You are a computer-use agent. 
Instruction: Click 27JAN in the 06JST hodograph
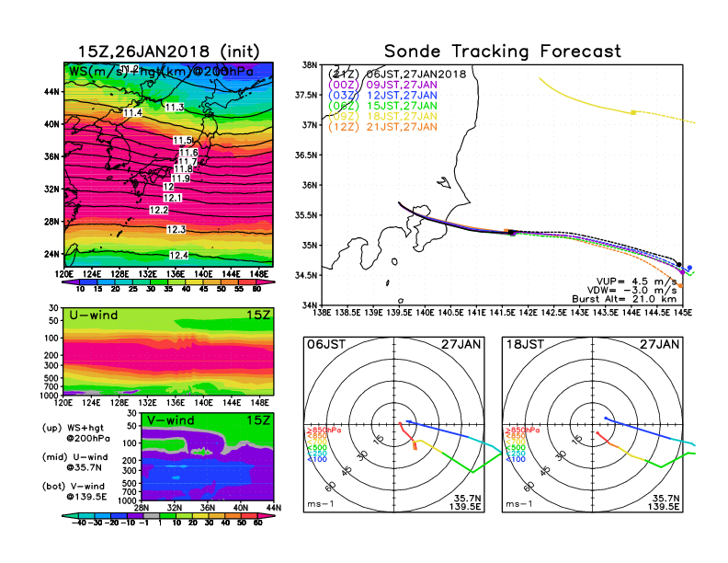[461, 344]
